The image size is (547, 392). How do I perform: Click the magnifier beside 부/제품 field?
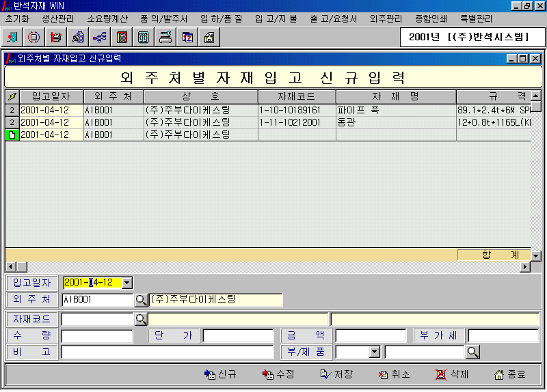tap(472, 352)
